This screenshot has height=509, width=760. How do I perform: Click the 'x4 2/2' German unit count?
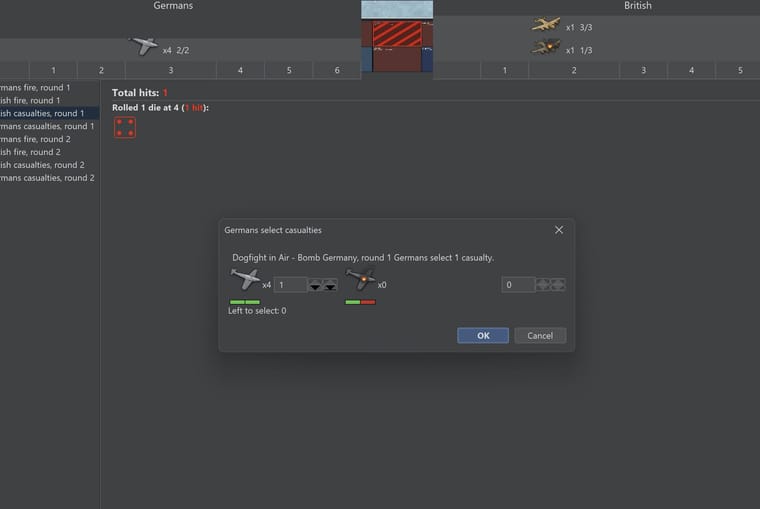point(176,50)
